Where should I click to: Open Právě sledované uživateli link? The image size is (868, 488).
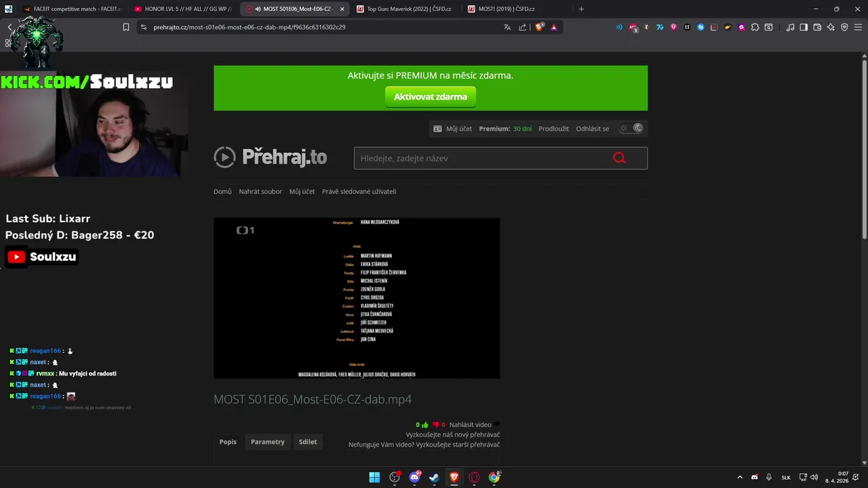click(359, 192)
